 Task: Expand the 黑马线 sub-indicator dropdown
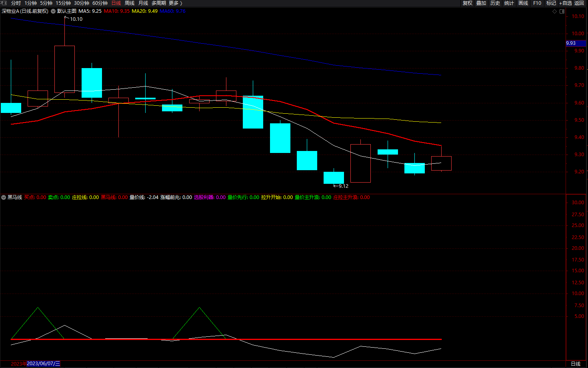[x=4, y=197]
